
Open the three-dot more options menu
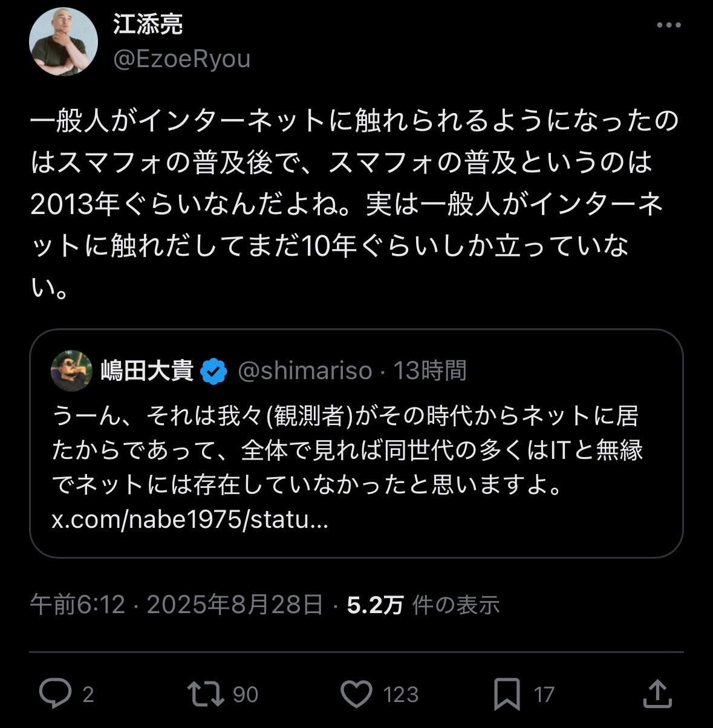click(668, 25)
